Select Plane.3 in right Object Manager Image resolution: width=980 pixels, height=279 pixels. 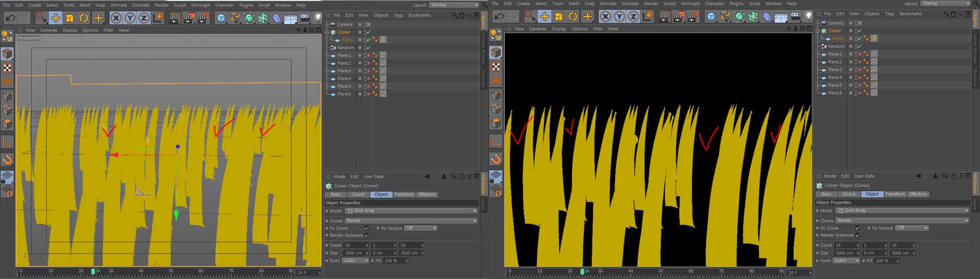[835, 69]
